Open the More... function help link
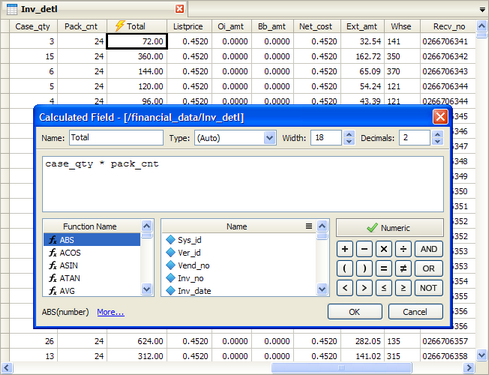The height and width of the screenshot is (375, 489). (110, 312)
